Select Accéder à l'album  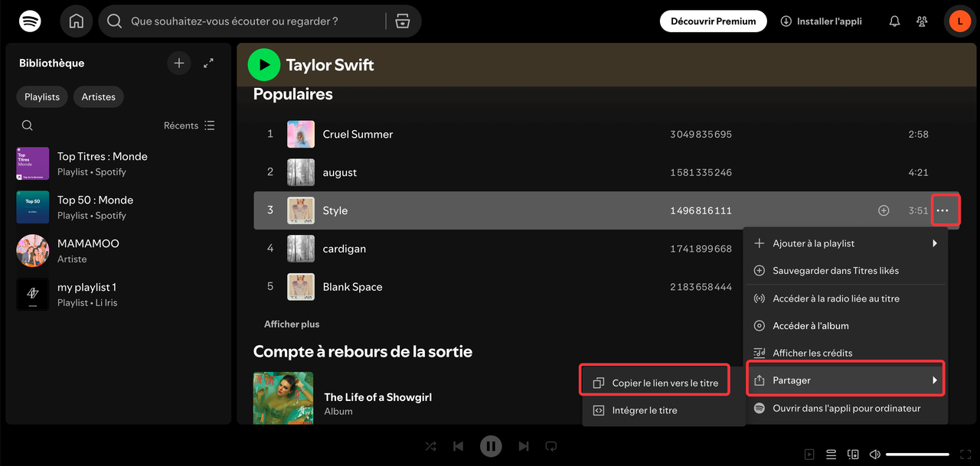846,325
